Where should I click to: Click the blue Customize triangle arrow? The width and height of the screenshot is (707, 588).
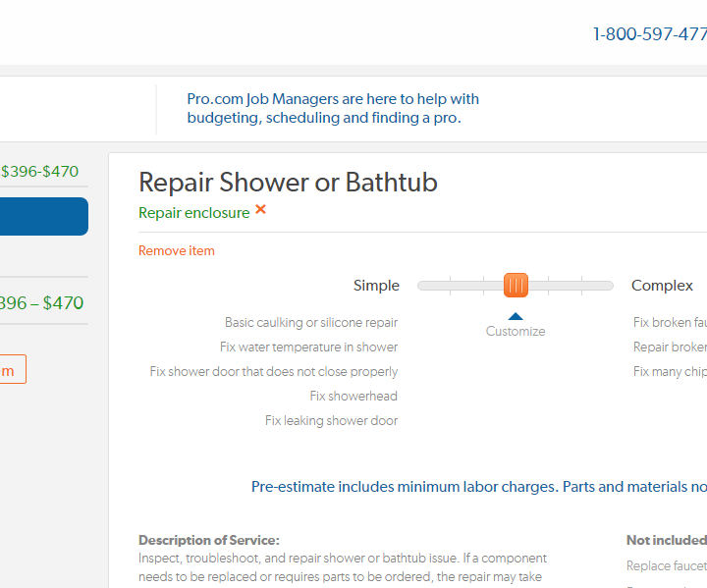[516, 316]
